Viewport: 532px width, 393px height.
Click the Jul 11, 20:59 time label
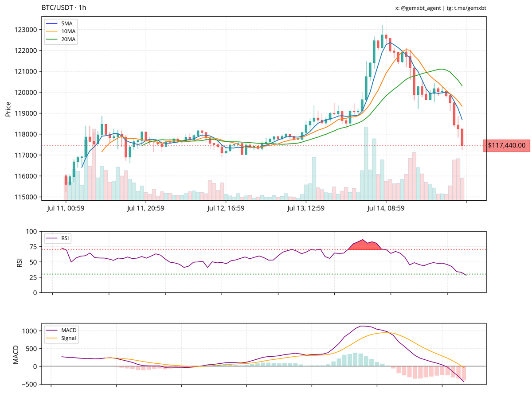[146, 208]
